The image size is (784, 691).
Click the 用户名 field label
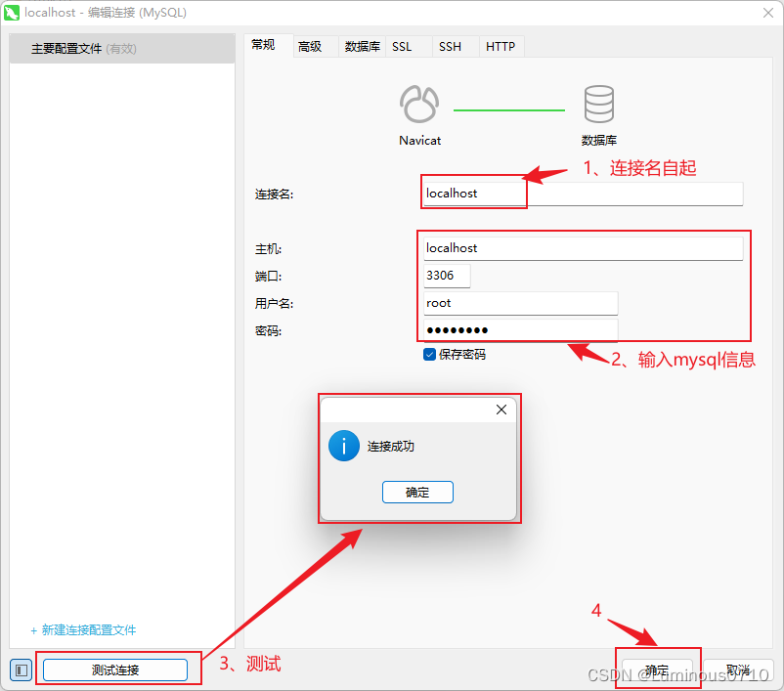(x=274, y=304)
